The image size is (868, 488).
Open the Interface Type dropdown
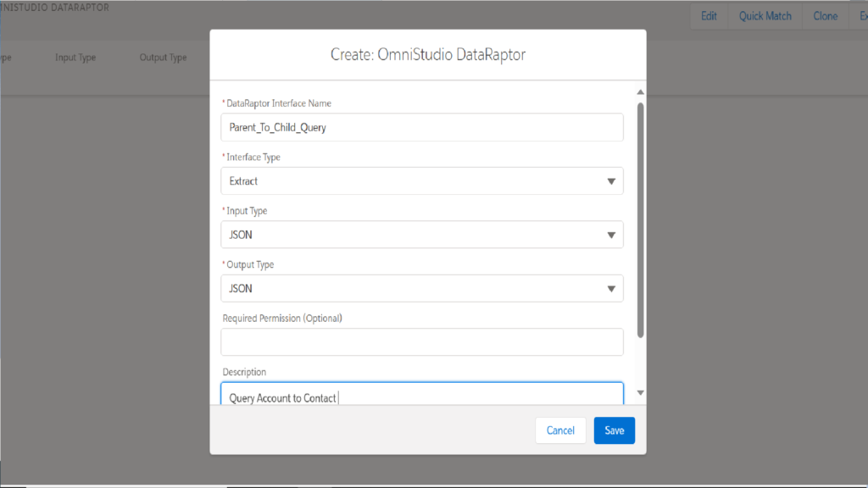click(422, 181)
